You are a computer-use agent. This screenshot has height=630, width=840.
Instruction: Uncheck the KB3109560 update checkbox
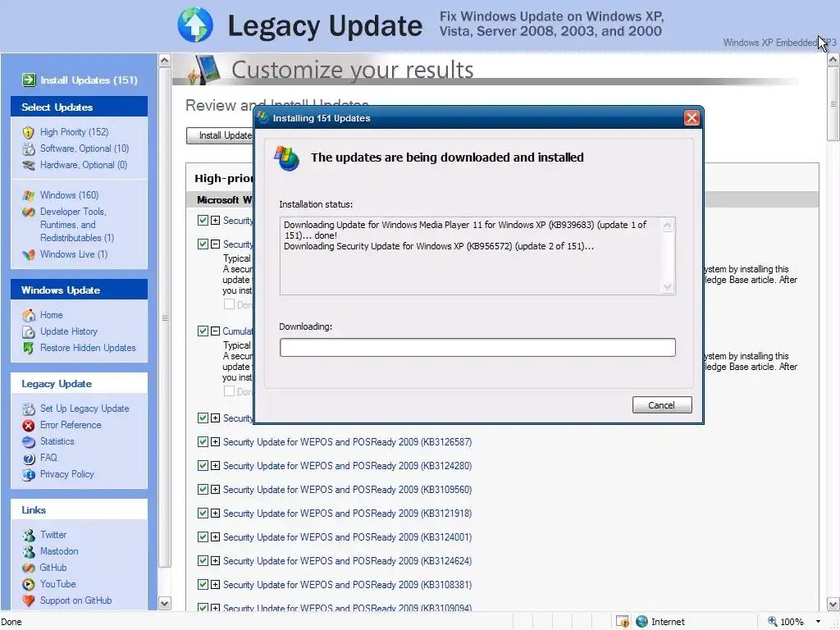point(203,490)
